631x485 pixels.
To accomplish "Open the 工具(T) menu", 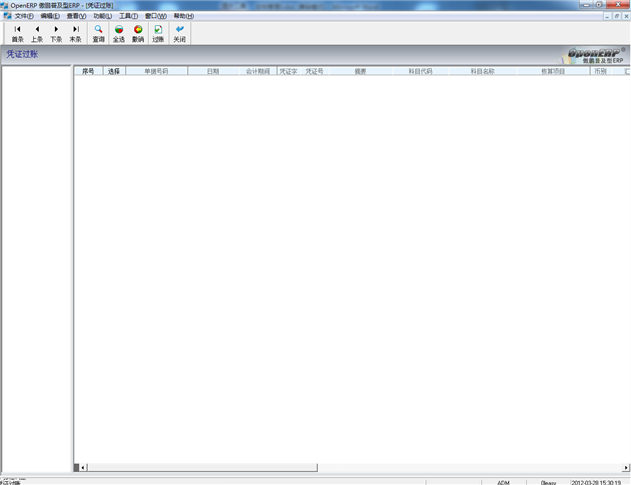I will (129, 16).
